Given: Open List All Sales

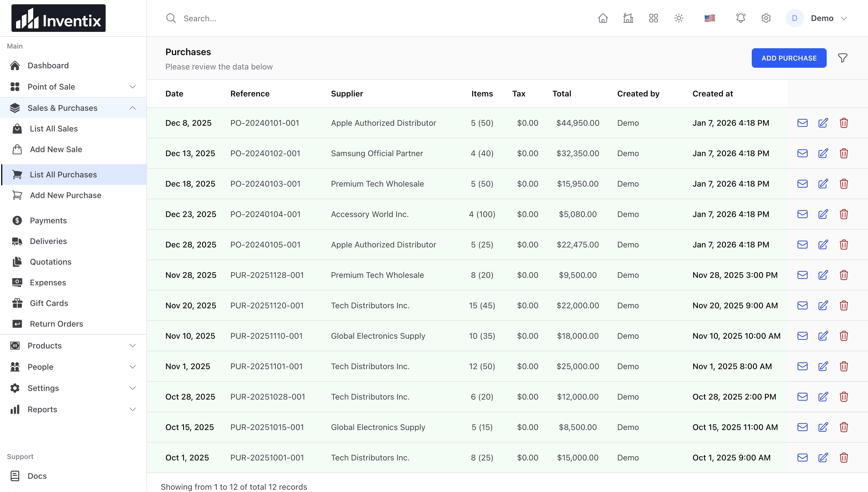Looking at the screenshot, I should [x=73, y=129].
